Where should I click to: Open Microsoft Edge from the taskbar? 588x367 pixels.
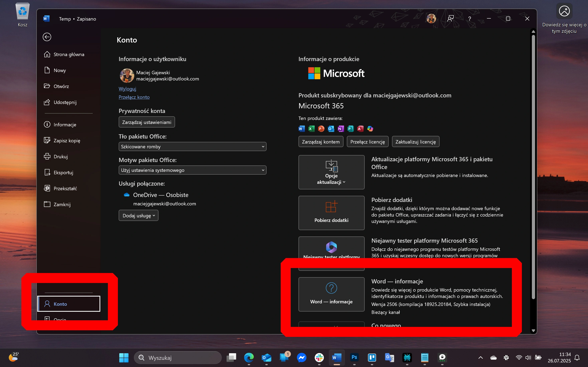(x=249, y=358)
